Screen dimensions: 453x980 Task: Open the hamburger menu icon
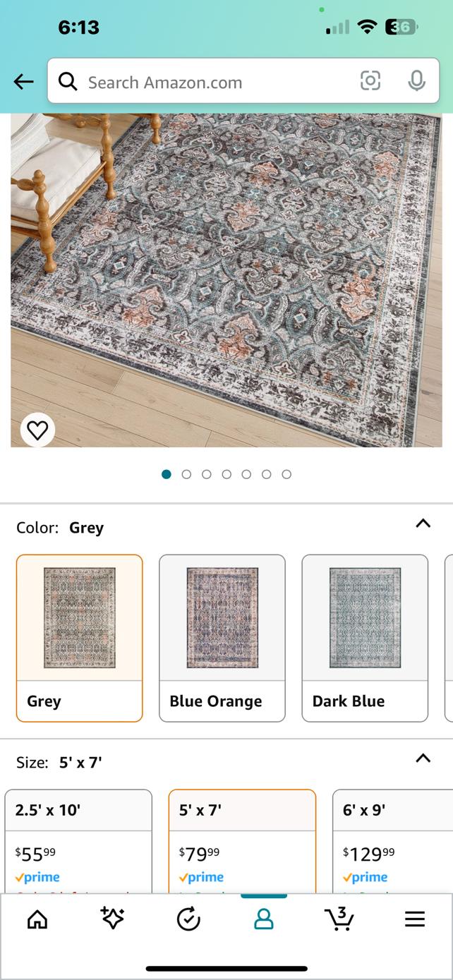[415, 919]
